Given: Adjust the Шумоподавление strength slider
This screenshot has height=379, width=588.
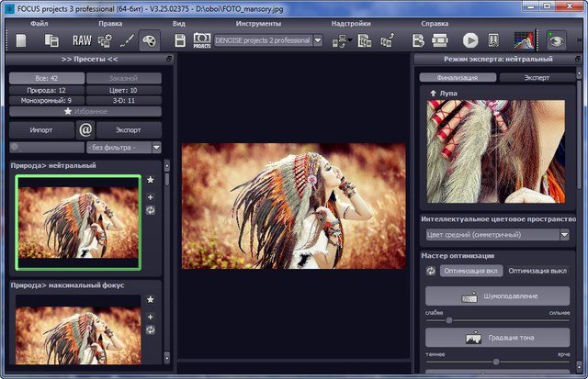Looking at the screenshot, I should click(x=449, y=321).
